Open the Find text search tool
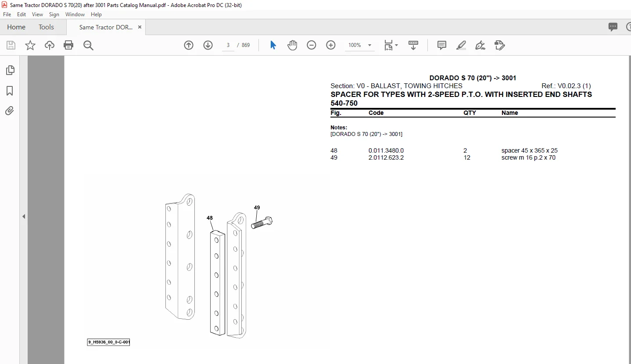 (88, 45)
